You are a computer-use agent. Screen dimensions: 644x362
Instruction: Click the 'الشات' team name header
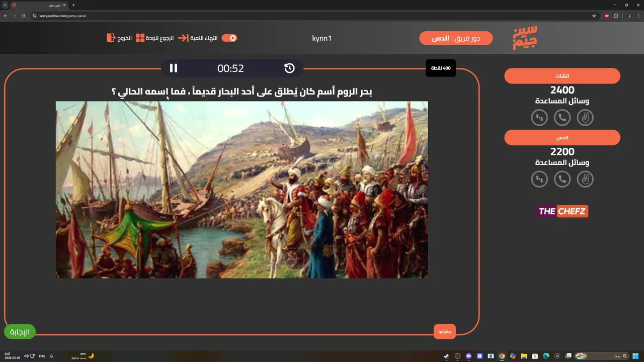coord(562,76)
